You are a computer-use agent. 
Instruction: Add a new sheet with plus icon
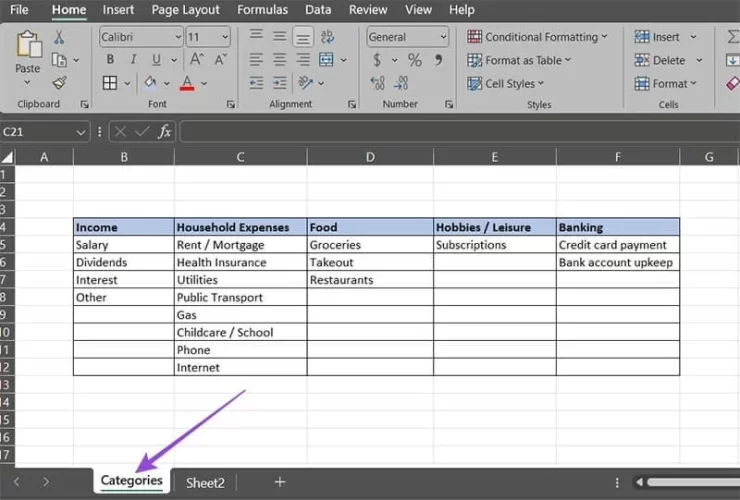[x=280, y=482]
